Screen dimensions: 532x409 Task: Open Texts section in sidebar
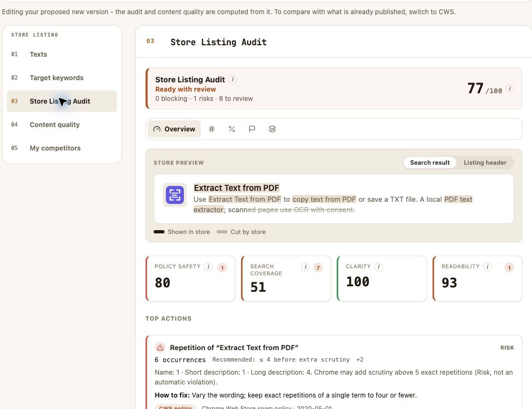point(62,55)
